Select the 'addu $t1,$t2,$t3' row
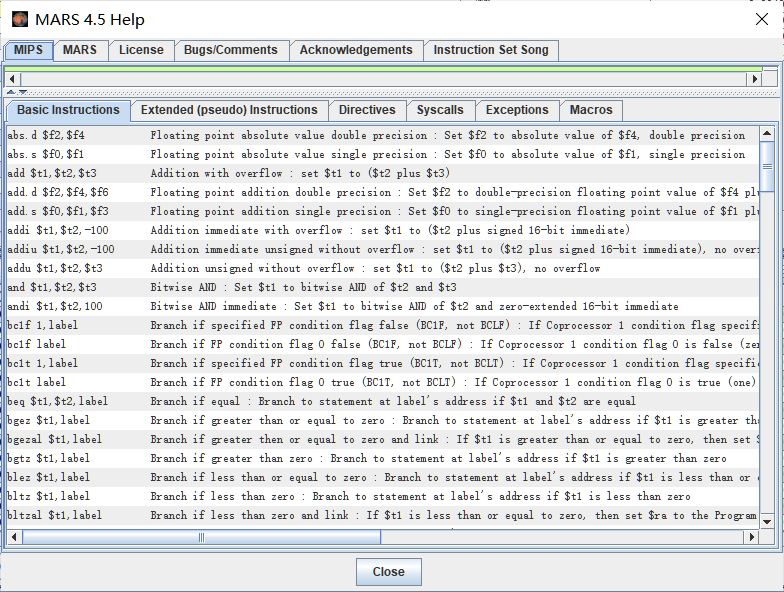Image resolution: width=784 pixels, height=592 pixels. tap(383, 268)
